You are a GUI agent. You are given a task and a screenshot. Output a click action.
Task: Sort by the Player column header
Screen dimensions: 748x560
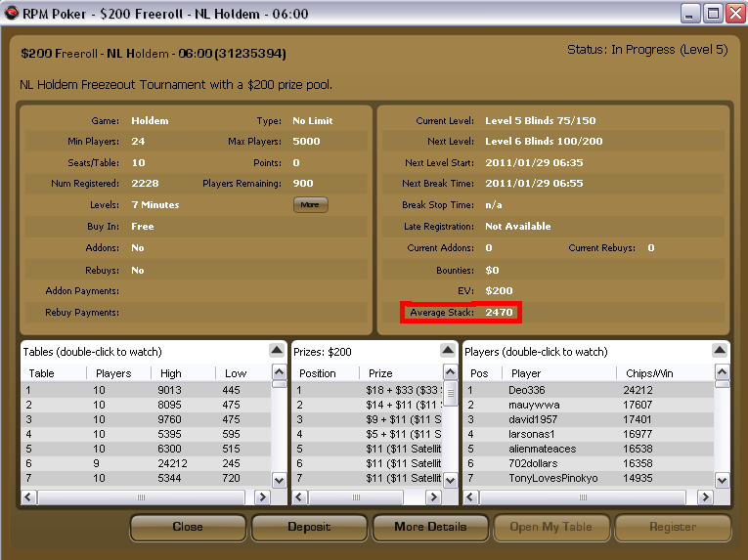pyautogui.click(x=559, y=373)
